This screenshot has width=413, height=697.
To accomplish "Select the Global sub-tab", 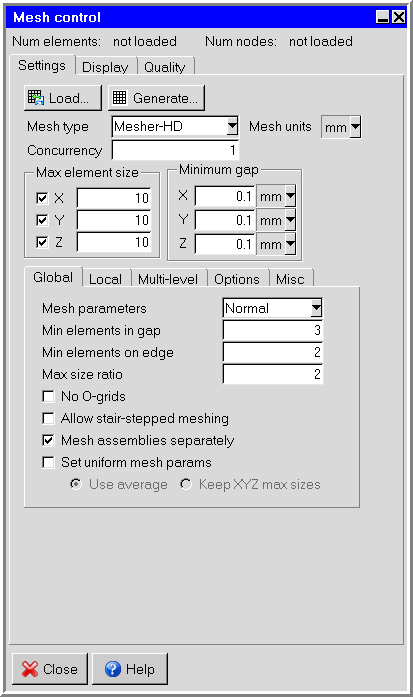I will [x=53, y=277].
